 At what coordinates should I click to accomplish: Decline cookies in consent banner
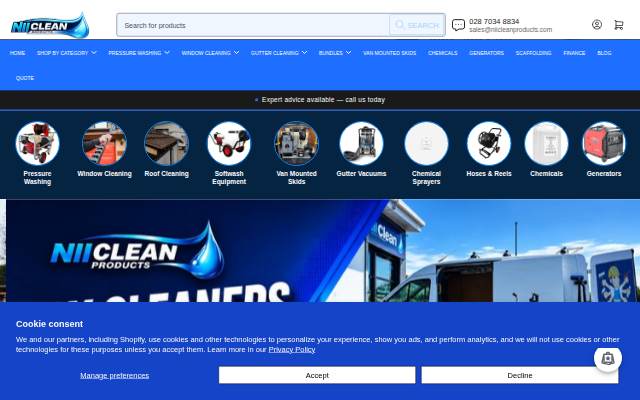[520, 375]
